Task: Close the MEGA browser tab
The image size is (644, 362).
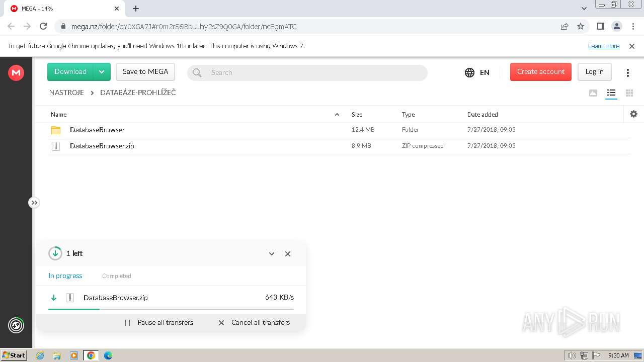Action: pos(117,9)
